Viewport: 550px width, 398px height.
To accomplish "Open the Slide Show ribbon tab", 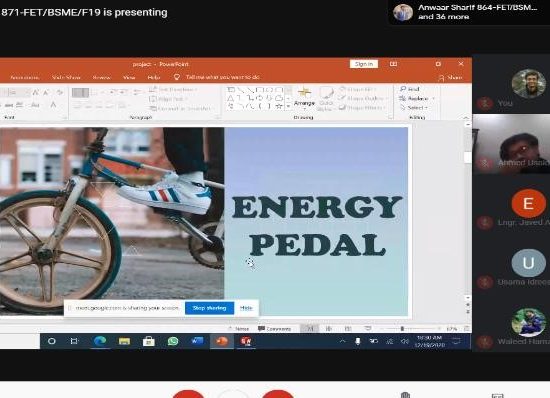I will pos(66,77).
